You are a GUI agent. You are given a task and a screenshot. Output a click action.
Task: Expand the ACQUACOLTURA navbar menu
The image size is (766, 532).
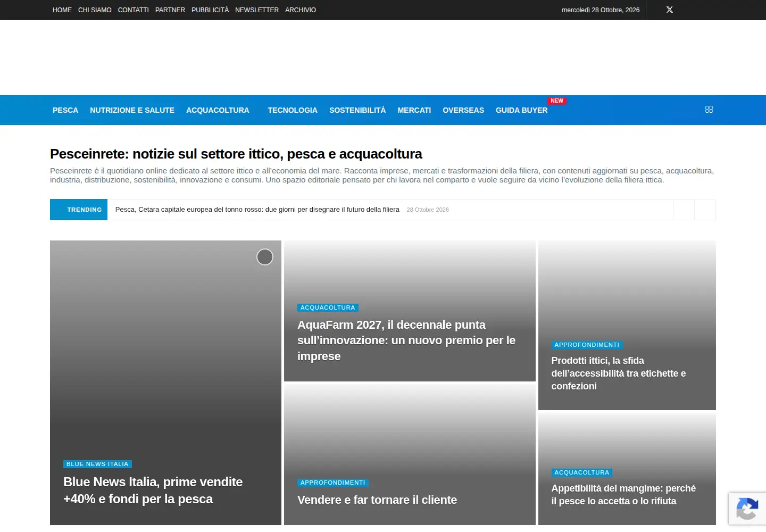click(x=218, y=110)
